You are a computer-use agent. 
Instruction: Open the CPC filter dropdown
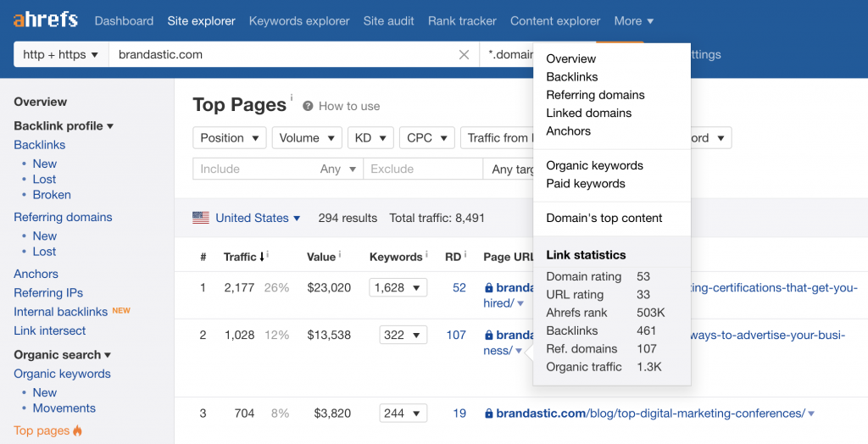427,138
